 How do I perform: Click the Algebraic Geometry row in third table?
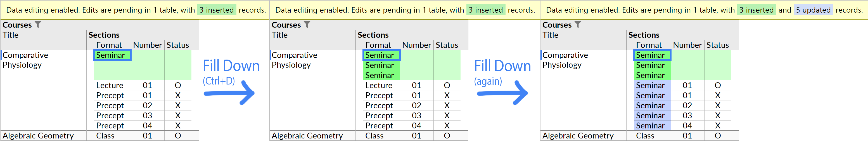(x=639, y=136)
